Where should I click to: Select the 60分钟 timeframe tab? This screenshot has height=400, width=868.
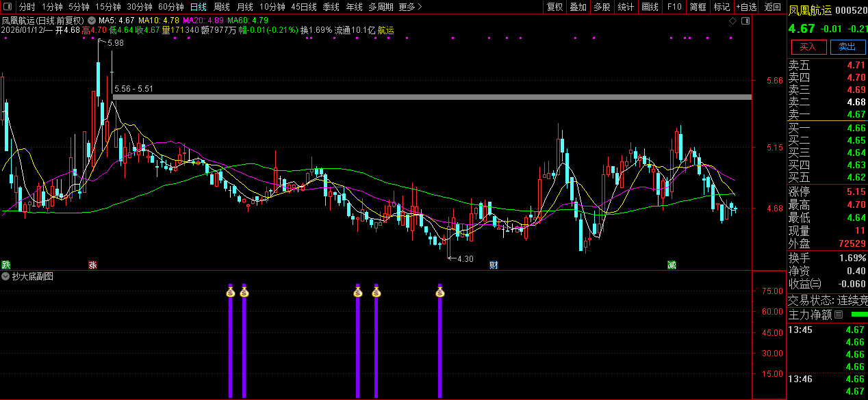click(x=170, y=7)
